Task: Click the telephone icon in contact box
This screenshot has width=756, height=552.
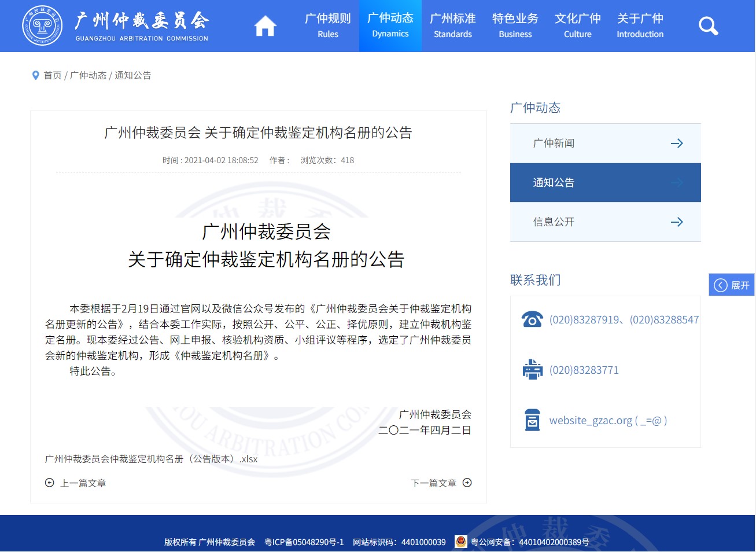Action: point(532,319)
